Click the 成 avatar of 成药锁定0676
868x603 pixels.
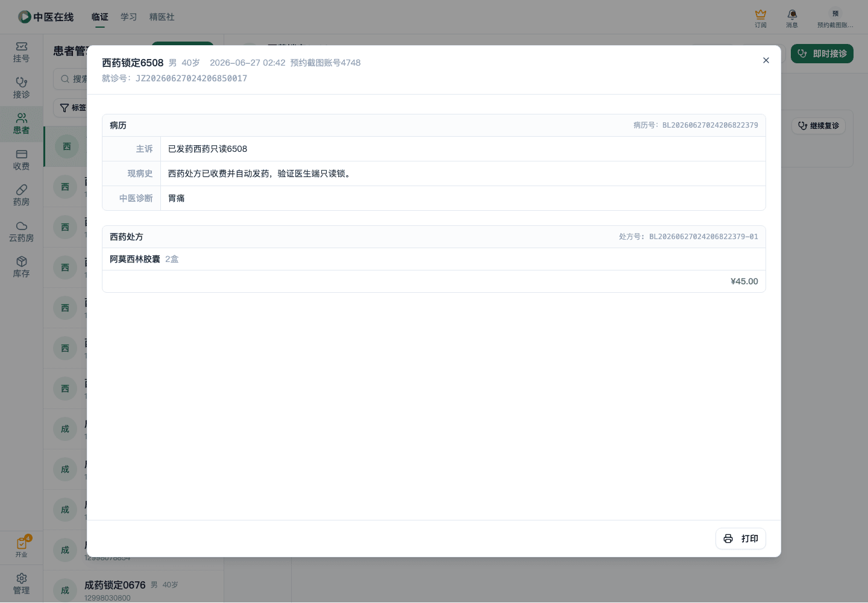[65, 590]
